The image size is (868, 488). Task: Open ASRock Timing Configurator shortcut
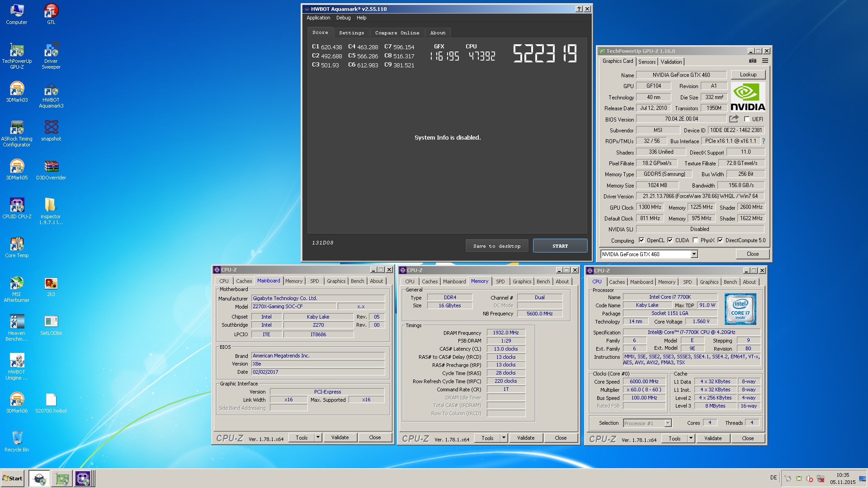click(x=17, y=134)
